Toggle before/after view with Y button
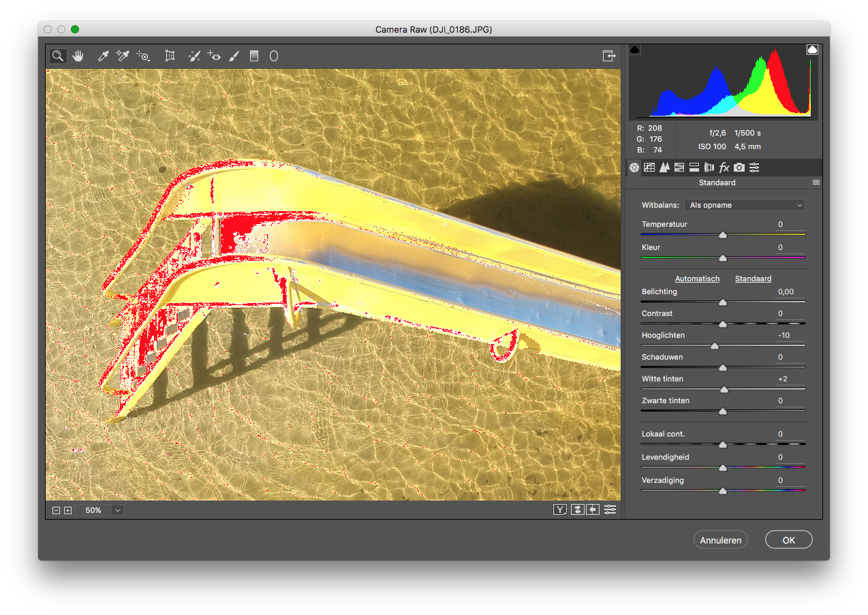The height and width of the screenshot is (615, 868). pos(560,509)
